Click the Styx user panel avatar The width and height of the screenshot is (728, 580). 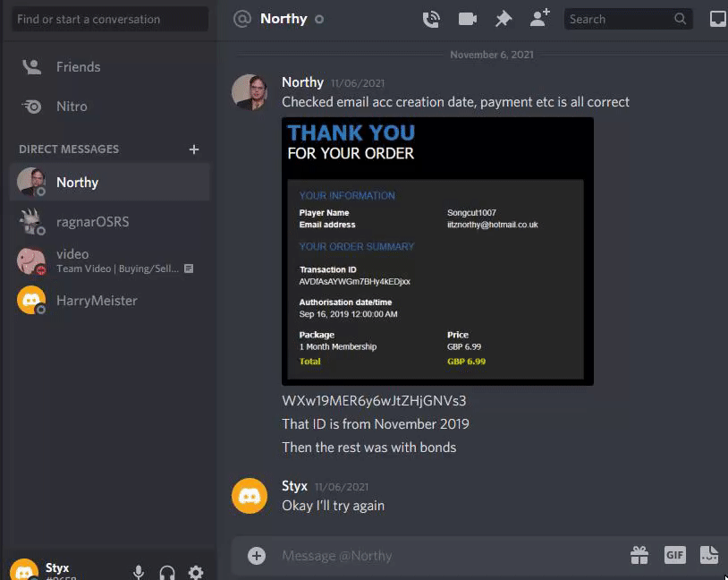pos(24,570)
